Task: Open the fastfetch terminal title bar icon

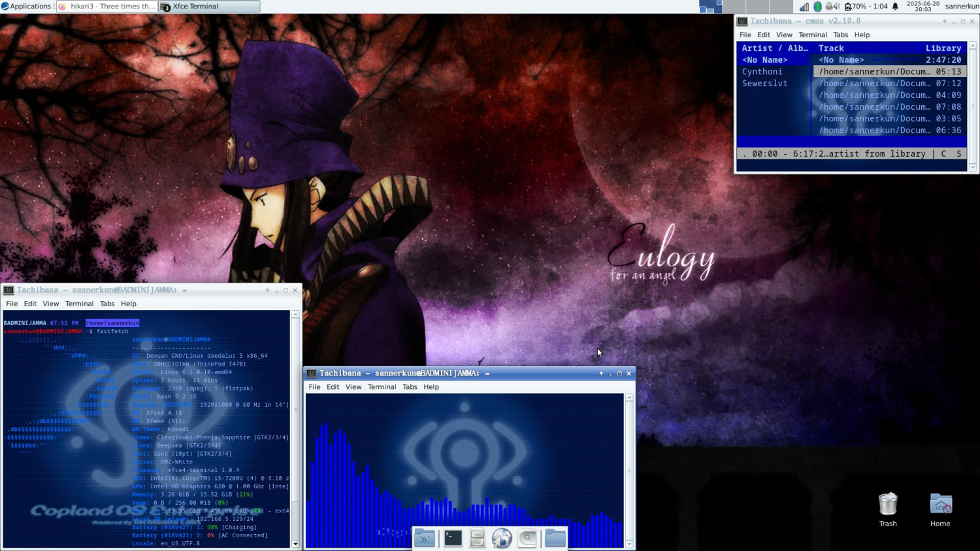Action: tap(8, 291)
